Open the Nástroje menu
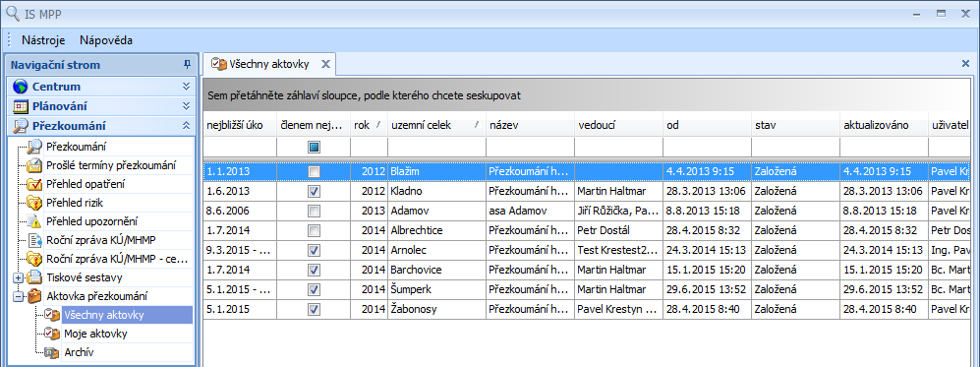Viewport: 980px width, 367px height. click(x=44, y=40)
